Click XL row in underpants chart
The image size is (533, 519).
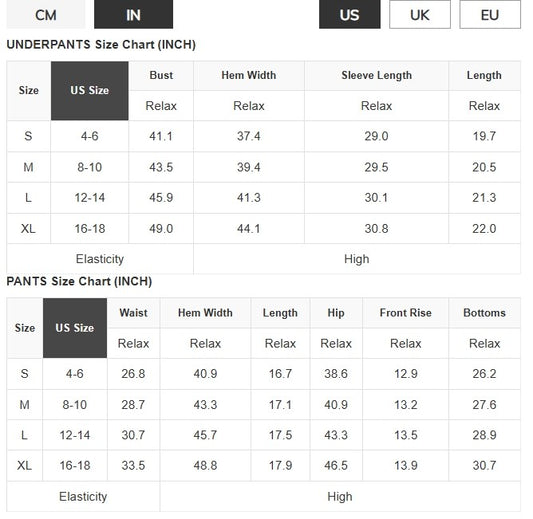coord(263,229)
